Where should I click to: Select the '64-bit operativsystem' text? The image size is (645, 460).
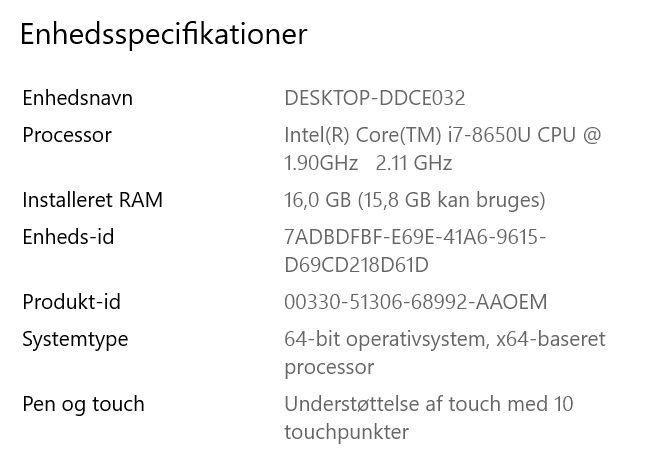pos(386,339)
